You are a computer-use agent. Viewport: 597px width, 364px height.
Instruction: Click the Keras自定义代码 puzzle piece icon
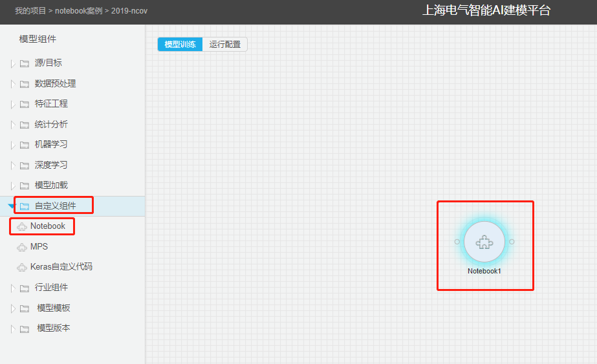[22, 268]
